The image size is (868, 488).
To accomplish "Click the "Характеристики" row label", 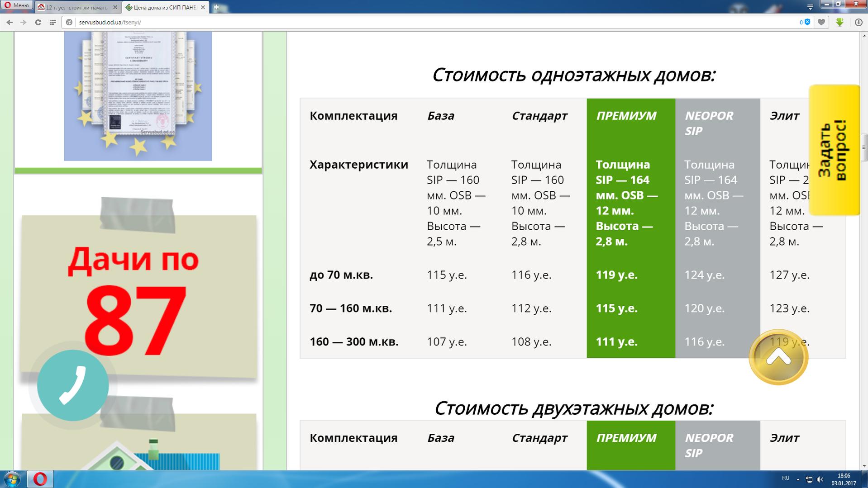I will (x=359, y=165).
